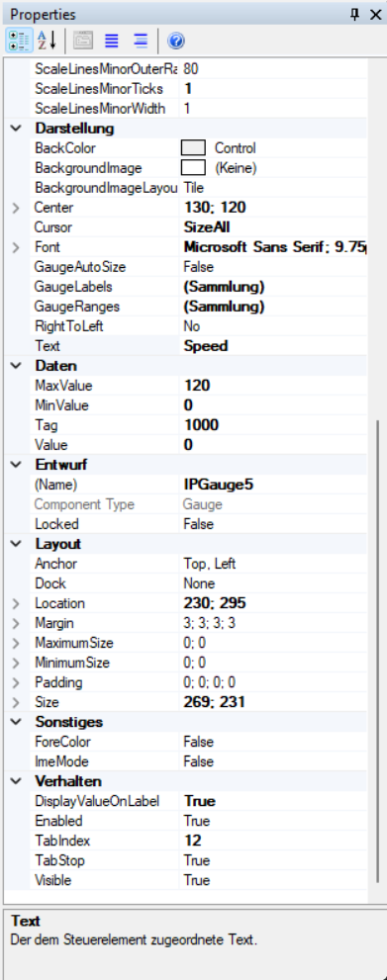Select the Component Type row label

click(x=84, y=504)
